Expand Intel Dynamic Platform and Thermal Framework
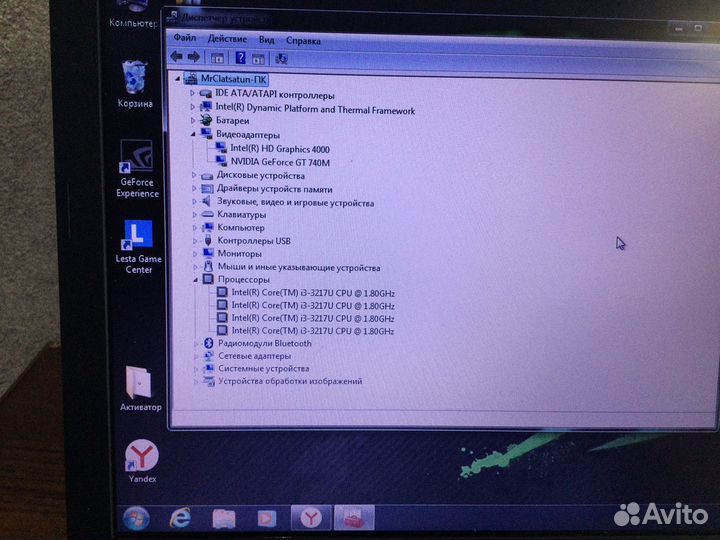720x540 pixels. [193, 107]
